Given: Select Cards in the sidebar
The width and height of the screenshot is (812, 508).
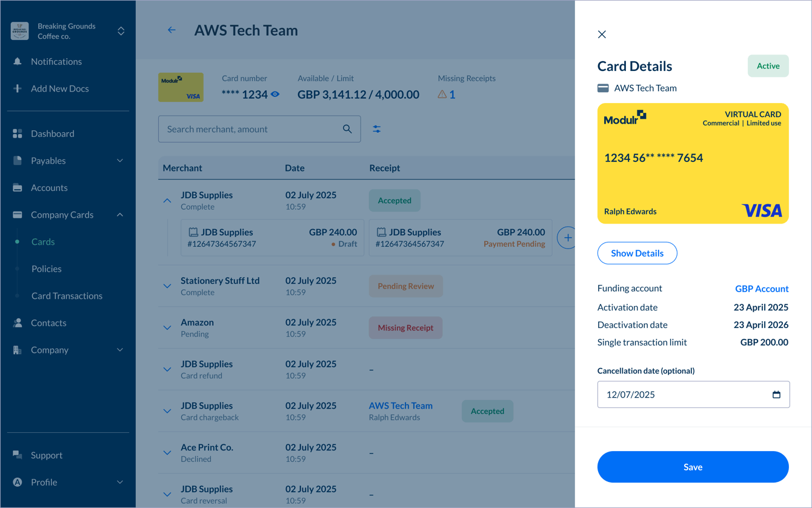Looking at the screenshot, I should point(43,242).
